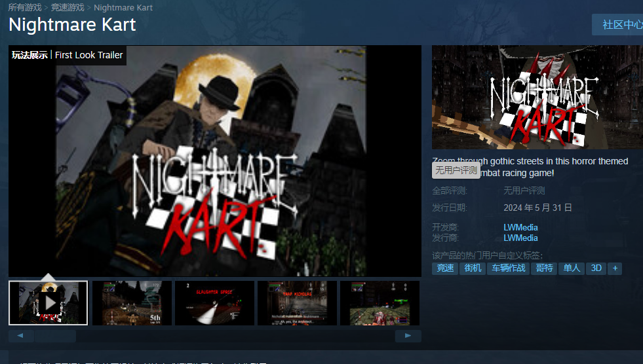Select the screenshot thumbnail showing 5th place
Viewport: 643px width, 364px height.
coord(132,303)
